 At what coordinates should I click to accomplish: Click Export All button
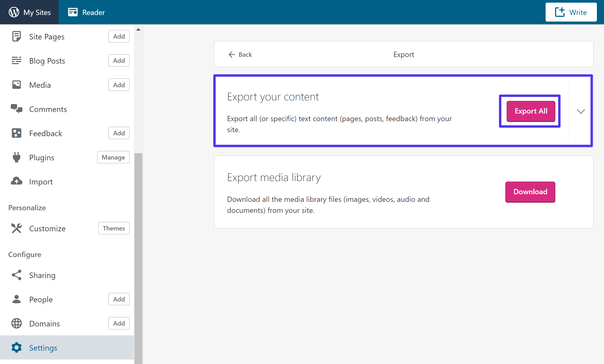(x=531, y=111)
